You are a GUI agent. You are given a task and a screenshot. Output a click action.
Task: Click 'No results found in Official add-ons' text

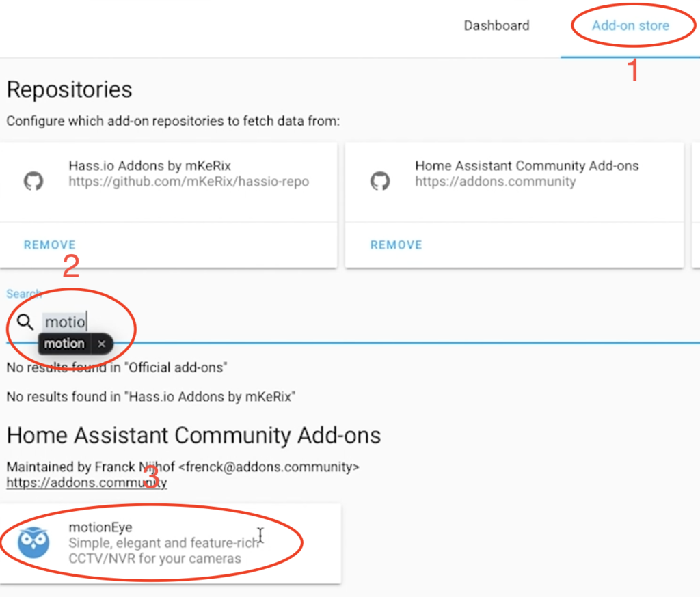click(x=117, y=367)
